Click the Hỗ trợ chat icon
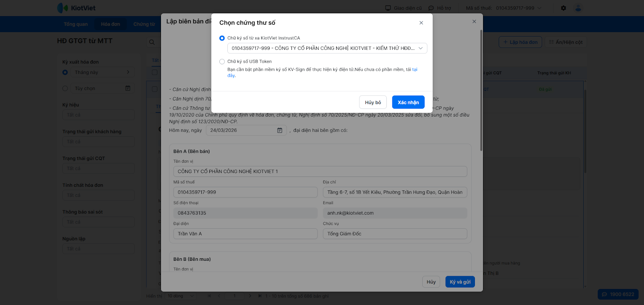 coord(431,8)
